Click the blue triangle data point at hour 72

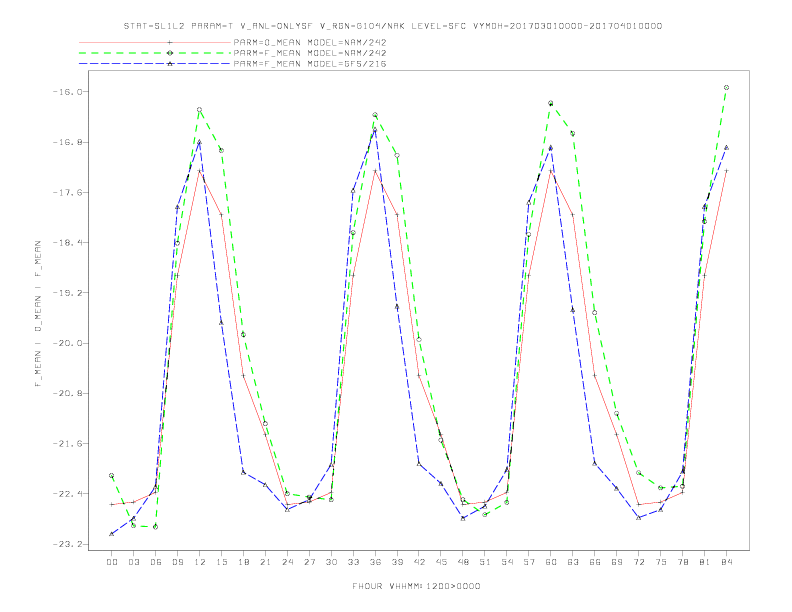click(638, 518)
